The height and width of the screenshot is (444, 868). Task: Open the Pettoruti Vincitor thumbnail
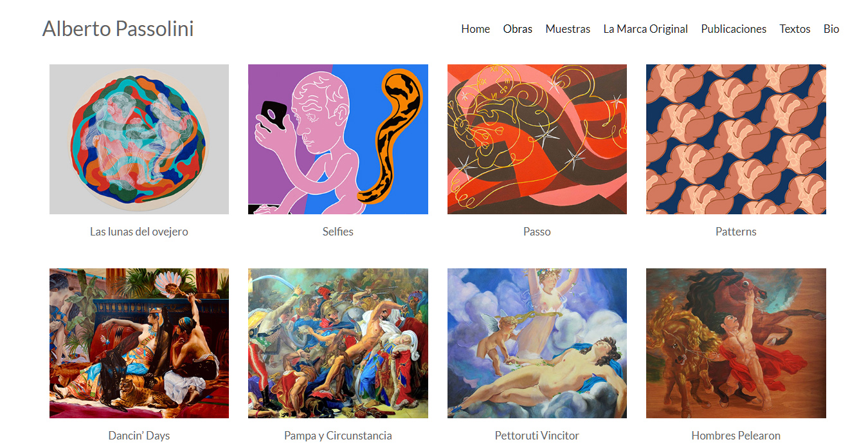pyautogui.click(x=537, y=344)
